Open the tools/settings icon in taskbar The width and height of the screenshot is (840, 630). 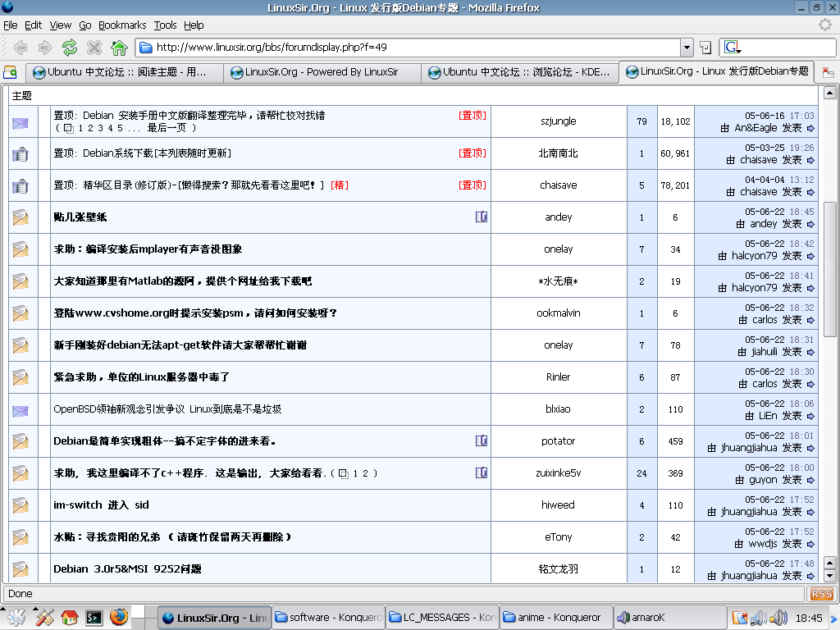pos(44,617)
